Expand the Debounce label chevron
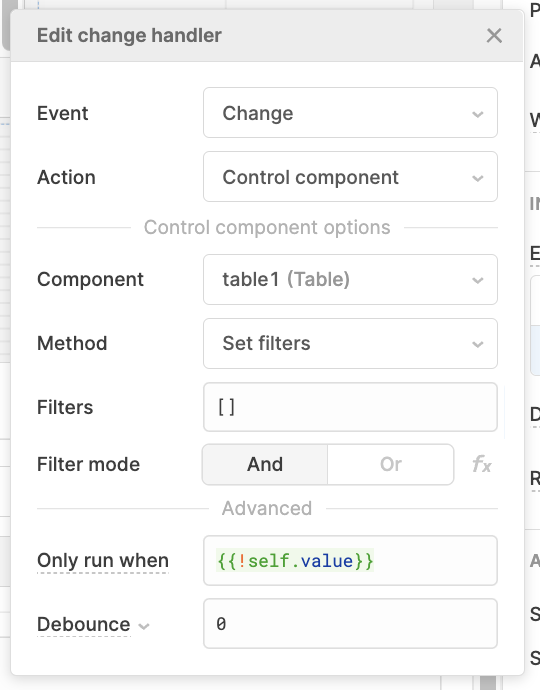This screenshot has height=690, width=540. click(x=144, y=626)
